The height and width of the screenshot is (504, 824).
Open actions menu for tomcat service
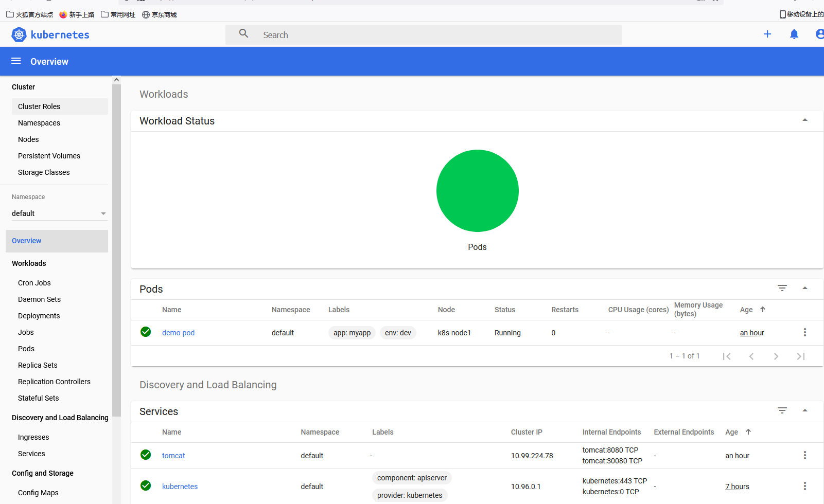pyautogui.click(x=805, y=455)
